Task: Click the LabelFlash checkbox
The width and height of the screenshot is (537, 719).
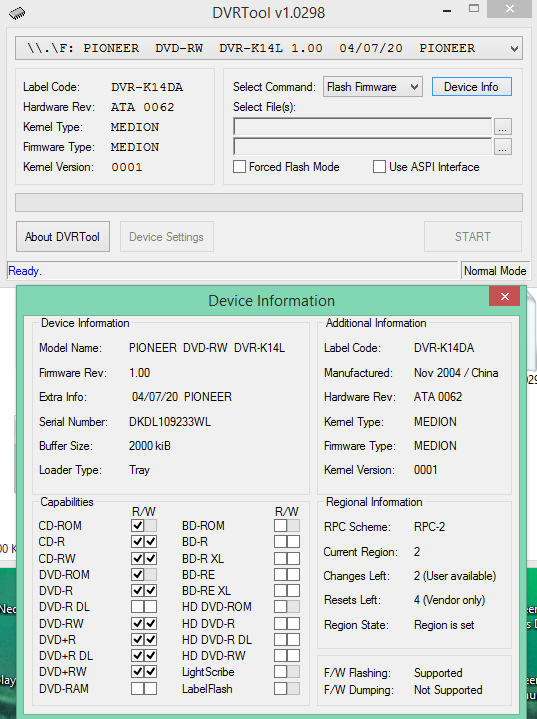Action: click(280, 688)
